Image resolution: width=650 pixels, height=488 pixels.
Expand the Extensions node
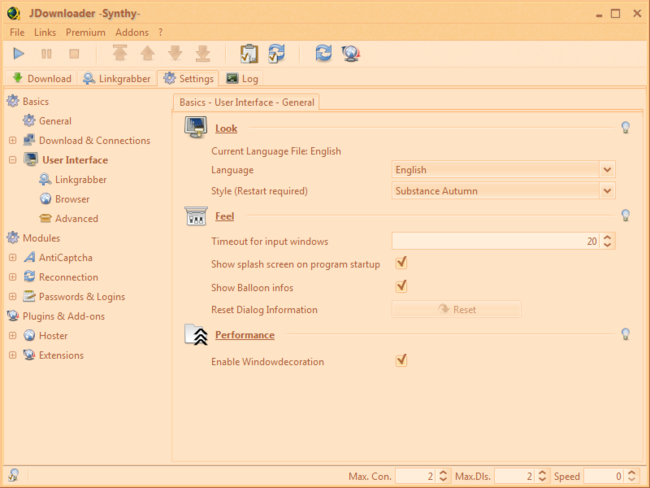coord(13,355)
